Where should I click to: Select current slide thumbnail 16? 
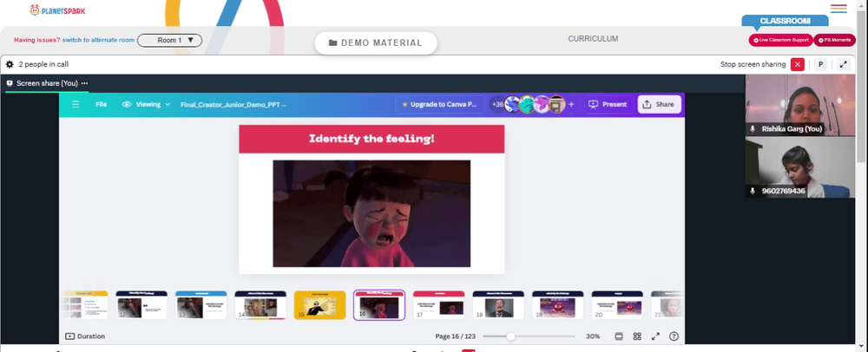[379, 305]
